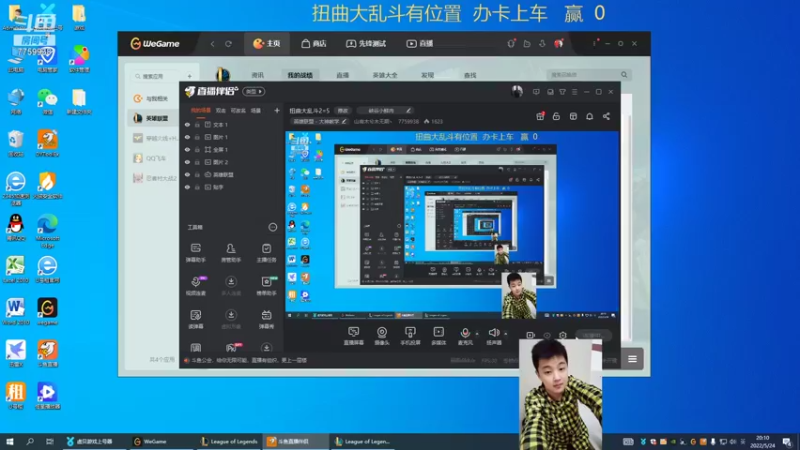Select the 我的战绩 tab
The image size is (800, 450).
(300, 75)
